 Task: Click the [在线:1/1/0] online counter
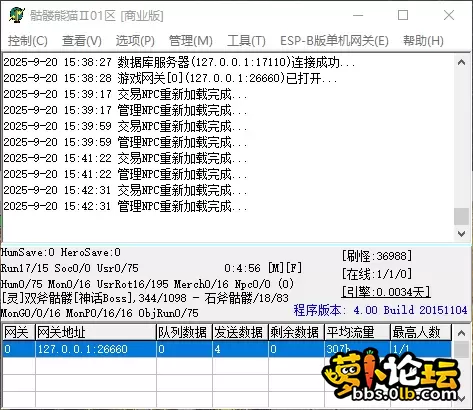(x=377, y=274)
